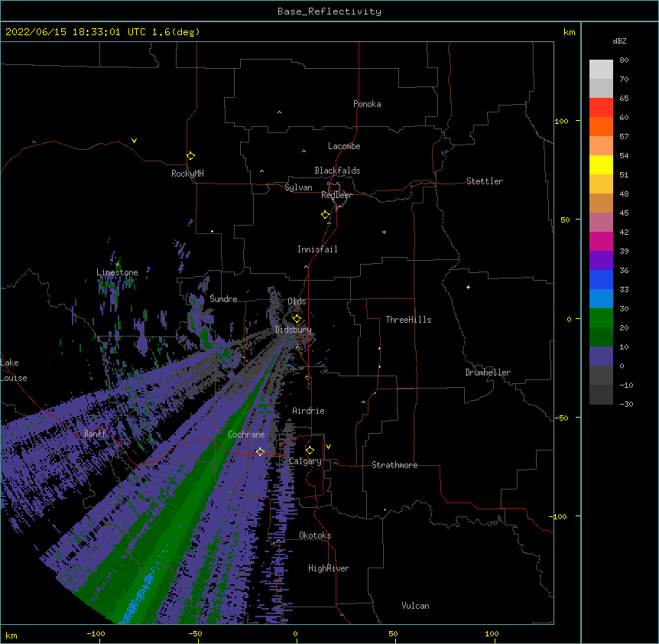
Task: Click the RockyMH label
Action: coord(187,174)
